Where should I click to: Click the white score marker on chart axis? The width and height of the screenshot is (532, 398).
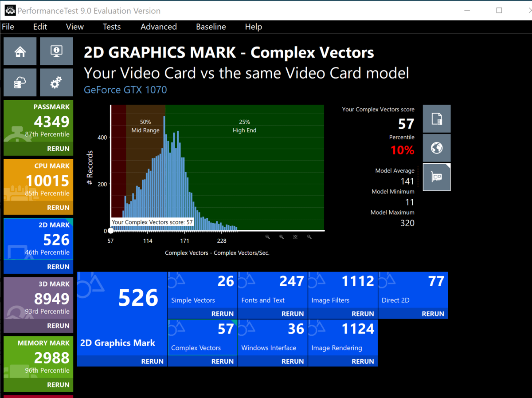tap(111, 231)
